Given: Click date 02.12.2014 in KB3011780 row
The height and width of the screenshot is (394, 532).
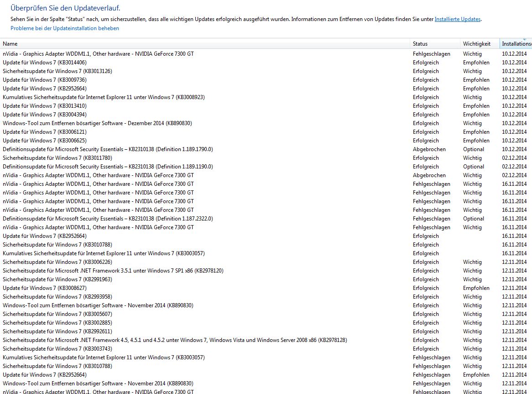Looking at the screenshot, I should (514, 158).
